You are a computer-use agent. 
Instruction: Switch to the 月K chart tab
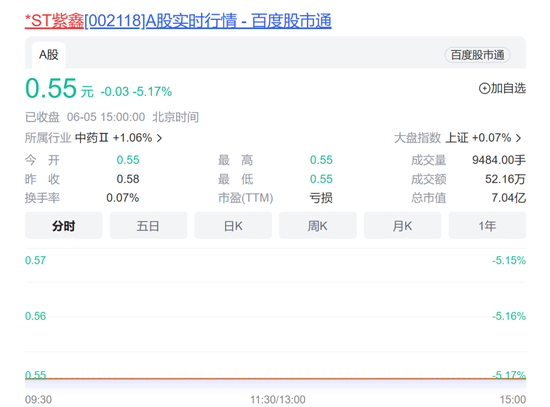coord(402,226)
